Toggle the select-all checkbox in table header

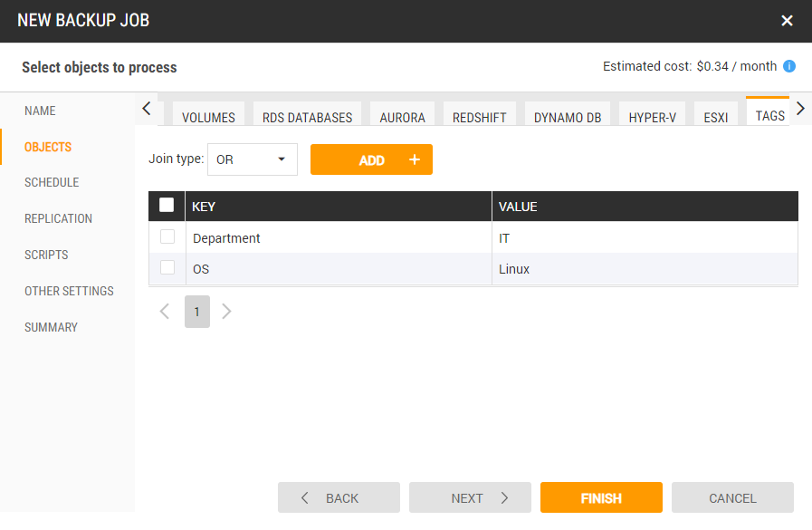click(167, 206)
